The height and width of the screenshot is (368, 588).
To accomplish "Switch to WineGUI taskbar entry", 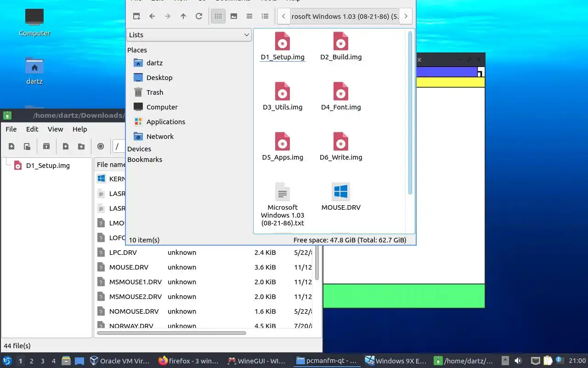I will coord(257,361).
